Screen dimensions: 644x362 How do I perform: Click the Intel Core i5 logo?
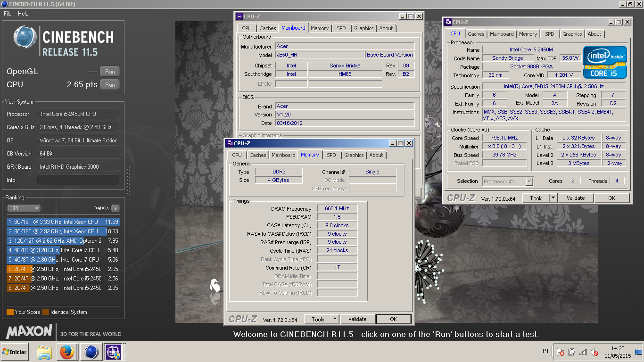tap(605, 62)
